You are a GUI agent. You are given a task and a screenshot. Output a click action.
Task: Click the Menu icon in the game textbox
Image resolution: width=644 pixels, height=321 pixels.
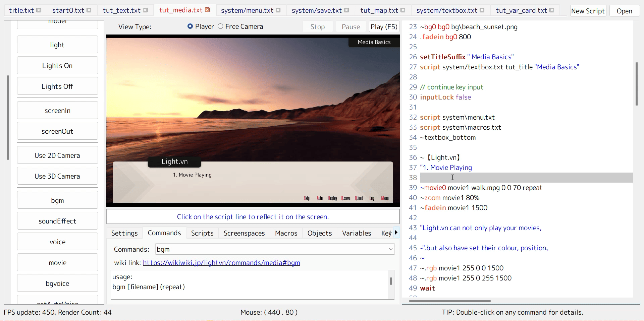385,198
